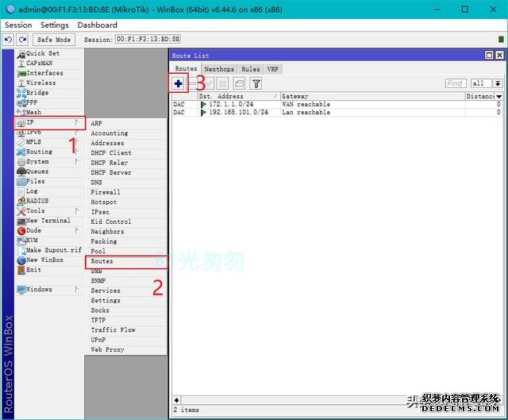The height and width of the screenshot is (420, 508).
Task: Select DHCP Relay entry
Action: [126, 163]
